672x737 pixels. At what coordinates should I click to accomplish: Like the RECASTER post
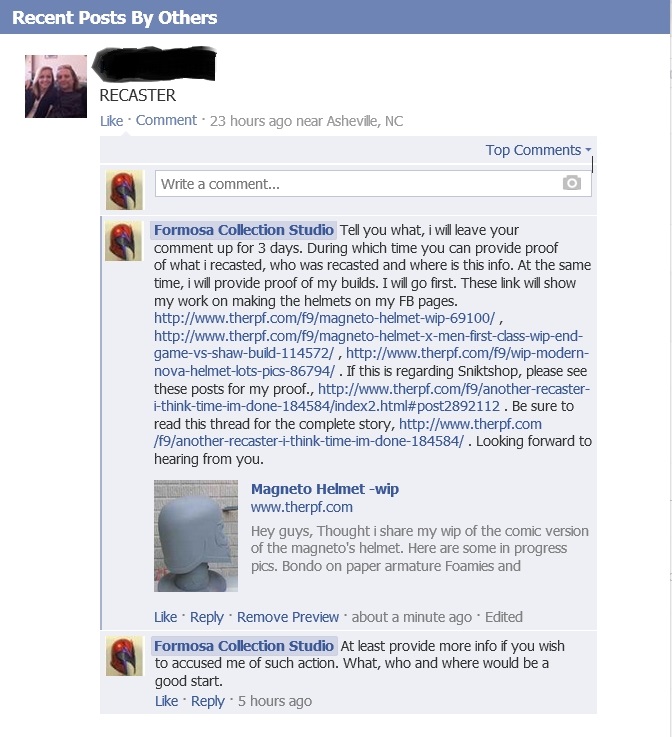pyautogui.click(x=111, y=121)
